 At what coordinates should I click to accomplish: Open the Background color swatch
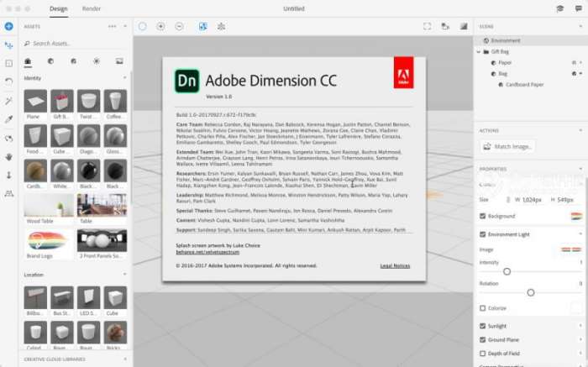coord(576,216)
